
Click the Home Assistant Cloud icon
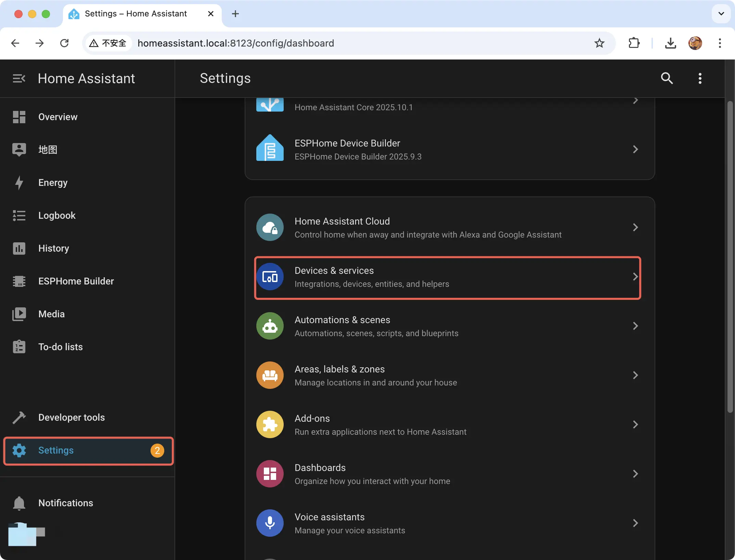(270, 227)
